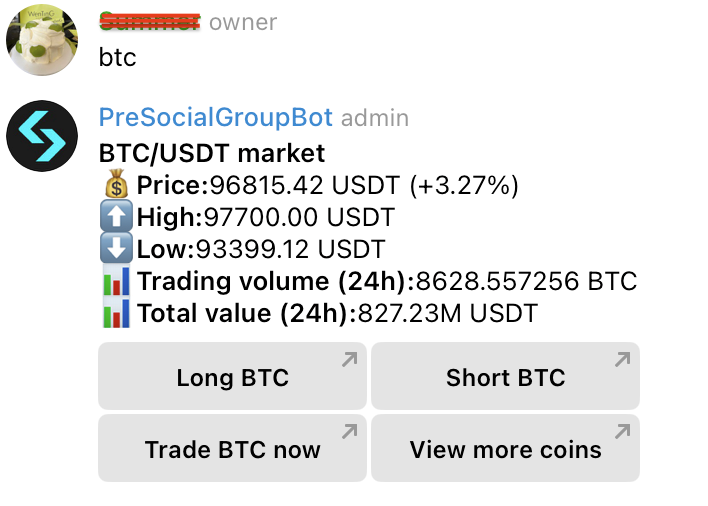Click the up arrow emoji beside High

pos(116,216)
